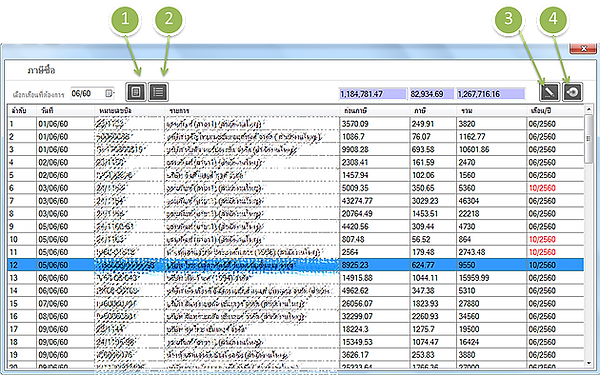This screenshot has width=600, height=375.
Task: Click the tax total field 82,934.69
Action: point(431,94)
